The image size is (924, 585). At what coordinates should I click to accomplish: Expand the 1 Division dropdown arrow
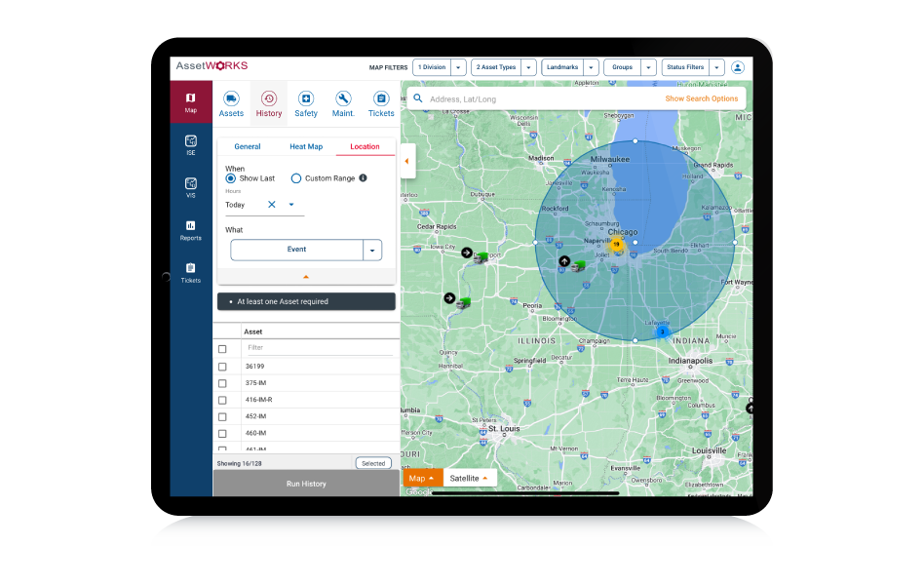[458, 67]
